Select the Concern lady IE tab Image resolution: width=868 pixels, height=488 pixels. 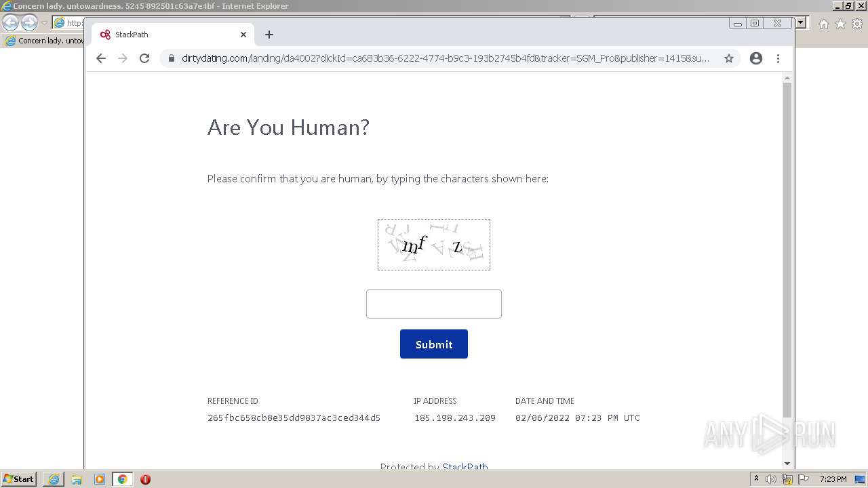[x=43, y=41]
